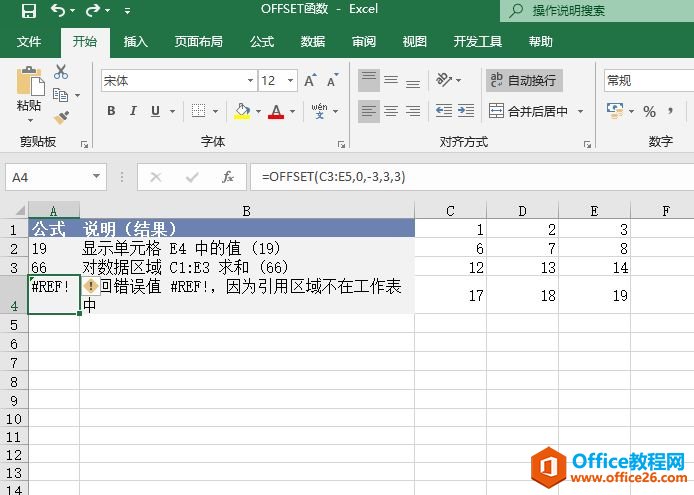Click the yellow fill color swatch
The width and height of the screenshot is (694, 495).
242,111
